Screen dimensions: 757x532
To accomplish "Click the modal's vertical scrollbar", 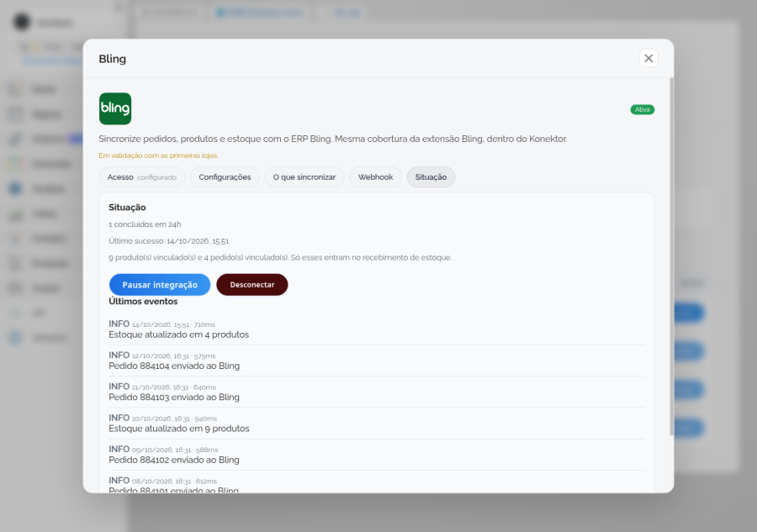I will [671, 256].
